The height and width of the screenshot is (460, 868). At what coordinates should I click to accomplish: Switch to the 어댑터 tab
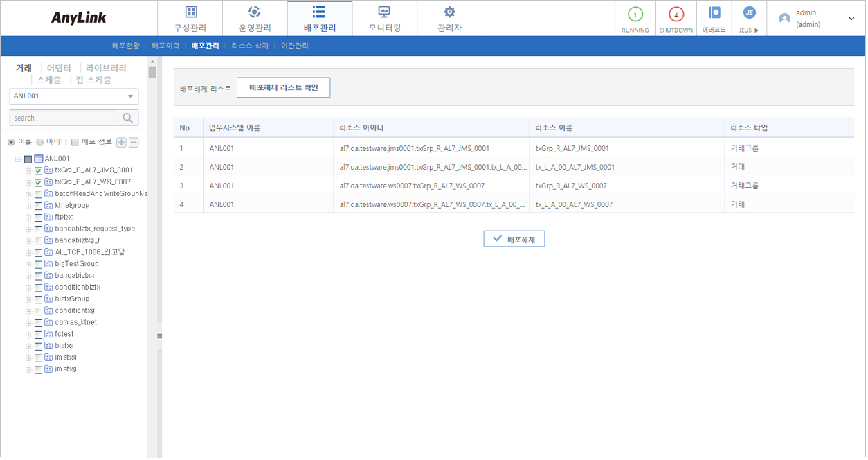[x=60, y=68]
